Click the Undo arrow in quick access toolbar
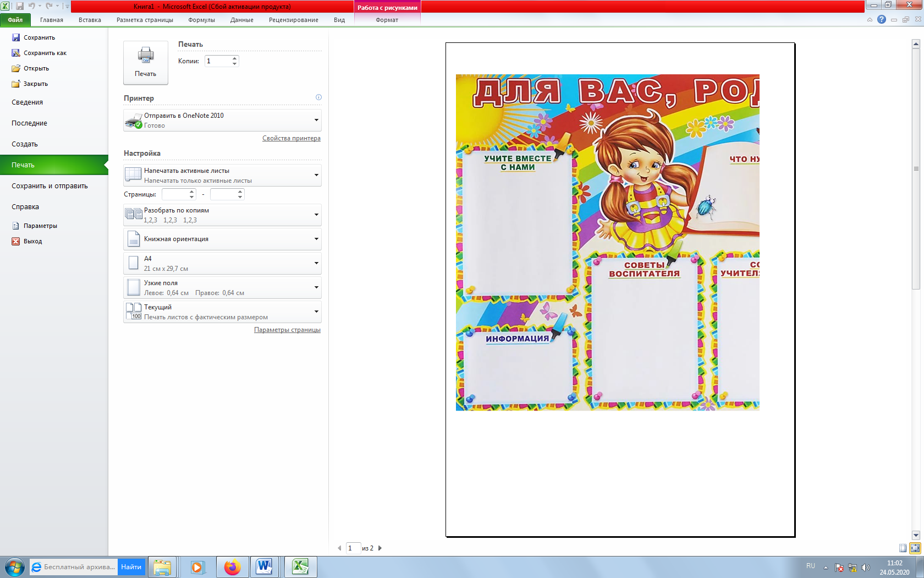924x578 pixels. pyautogui.click(x=31, y=6)
